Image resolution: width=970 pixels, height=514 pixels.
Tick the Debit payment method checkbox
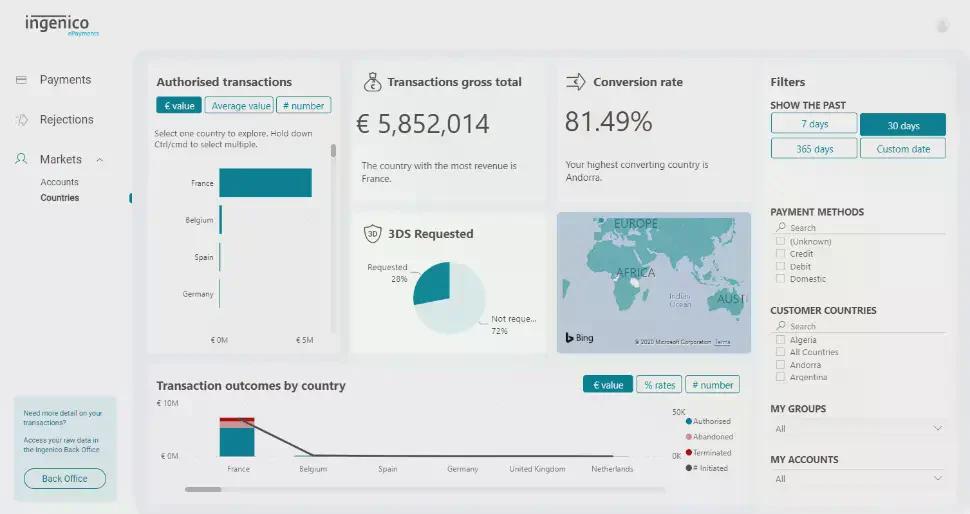pyautogui.click(x=780, y=267)
